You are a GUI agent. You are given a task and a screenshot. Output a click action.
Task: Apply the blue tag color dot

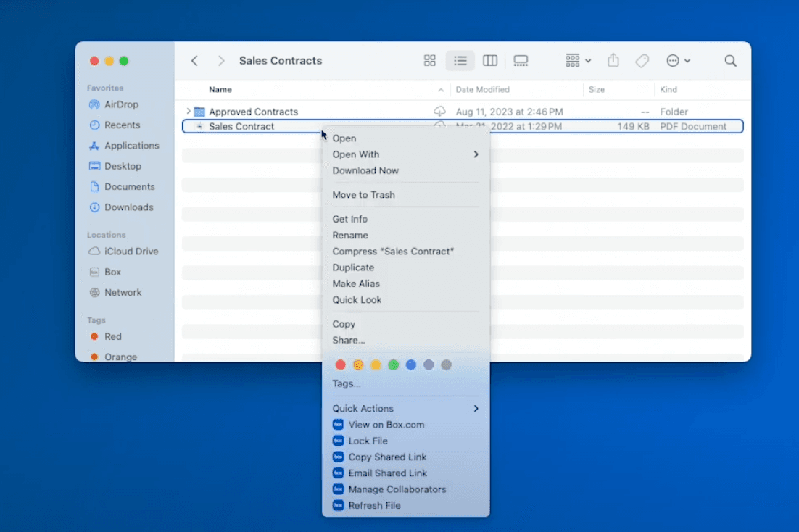411,365
